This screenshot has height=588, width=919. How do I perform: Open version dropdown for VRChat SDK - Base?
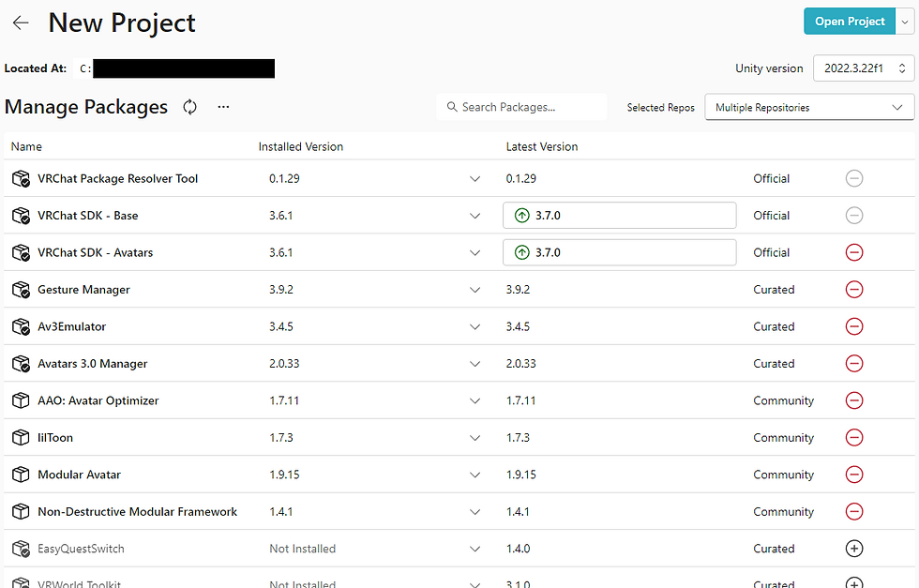(x=475, y=216)
